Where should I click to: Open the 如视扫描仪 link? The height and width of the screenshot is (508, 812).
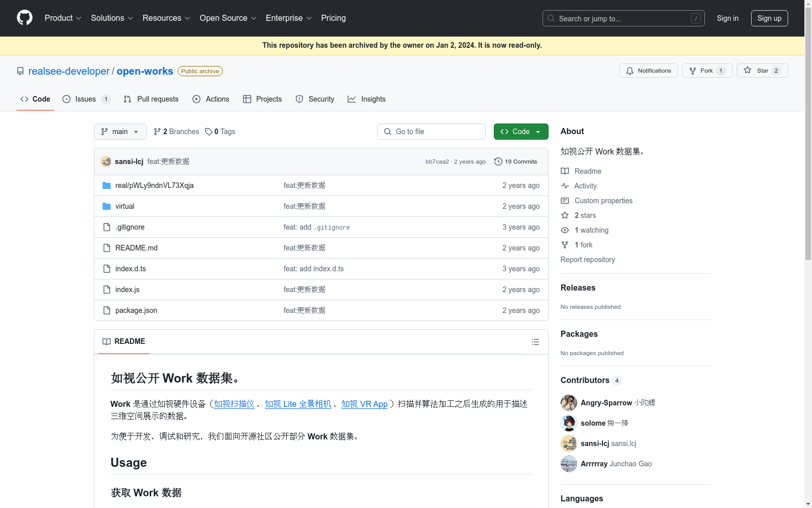click(234, 404)
